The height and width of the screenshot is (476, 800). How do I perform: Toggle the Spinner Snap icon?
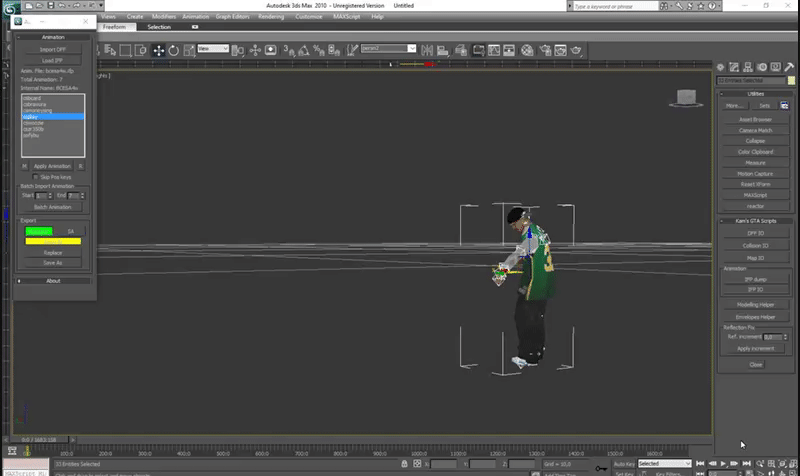click(334, 50)
